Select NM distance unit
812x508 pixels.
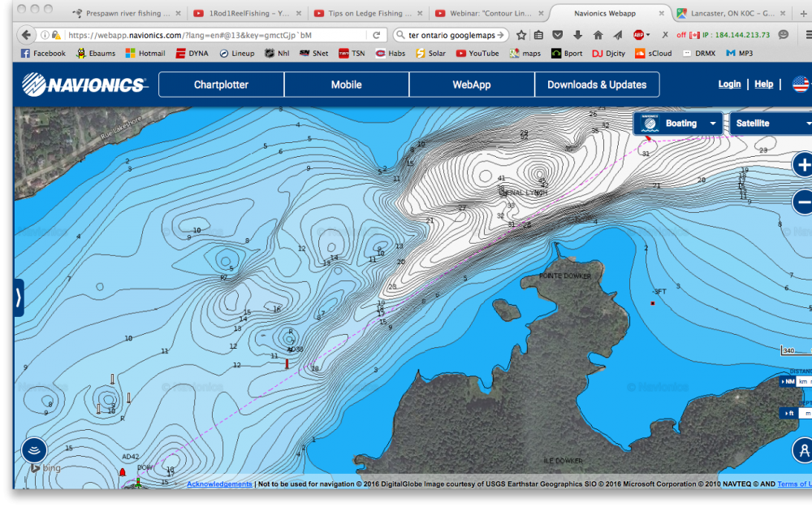click(788, 381)
